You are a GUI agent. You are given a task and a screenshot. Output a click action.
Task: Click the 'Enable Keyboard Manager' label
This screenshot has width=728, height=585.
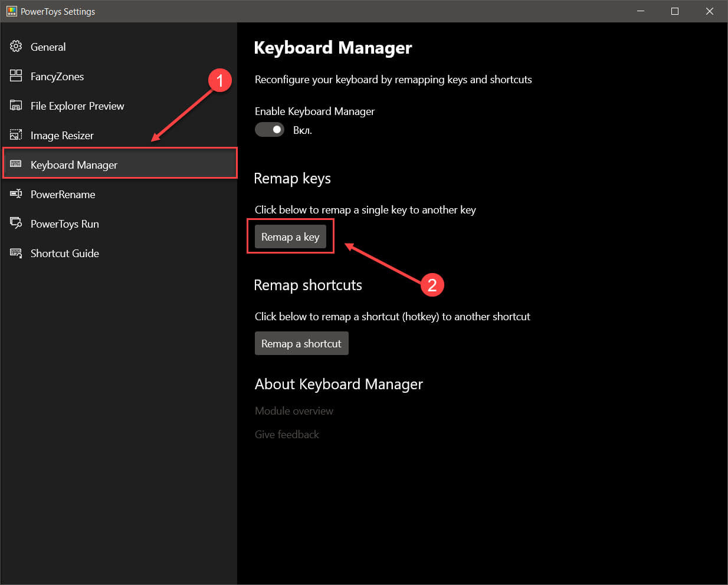[x=314, y=111]
